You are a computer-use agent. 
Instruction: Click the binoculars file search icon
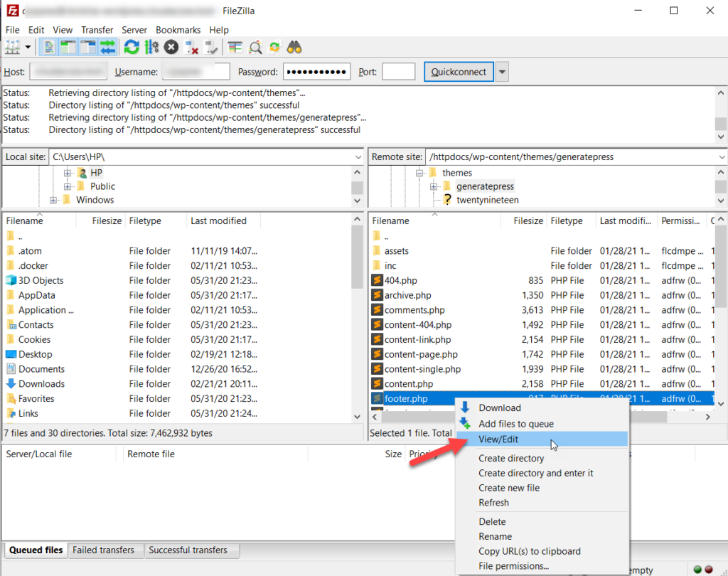tap(294, 48)
